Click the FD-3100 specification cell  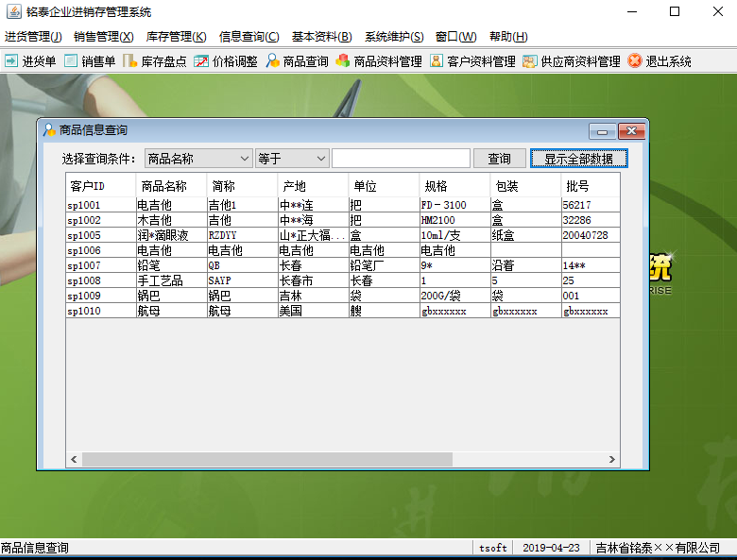tap(455, 205)
